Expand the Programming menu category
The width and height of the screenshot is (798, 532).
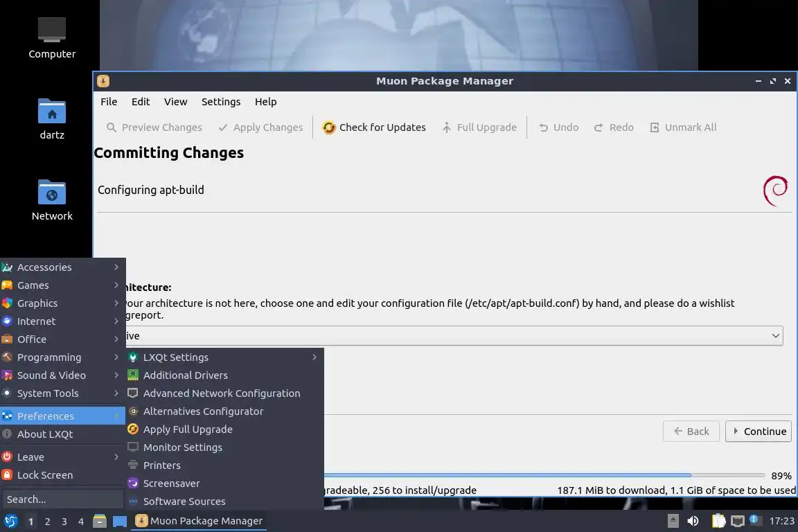[x=62, y=357]
